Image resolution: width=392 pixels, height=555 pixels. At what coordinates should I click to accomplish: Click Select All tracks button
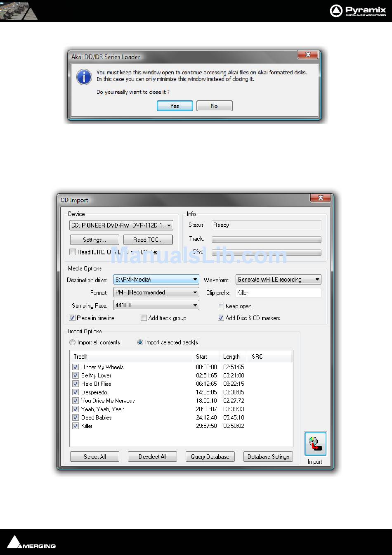[94, 457]
